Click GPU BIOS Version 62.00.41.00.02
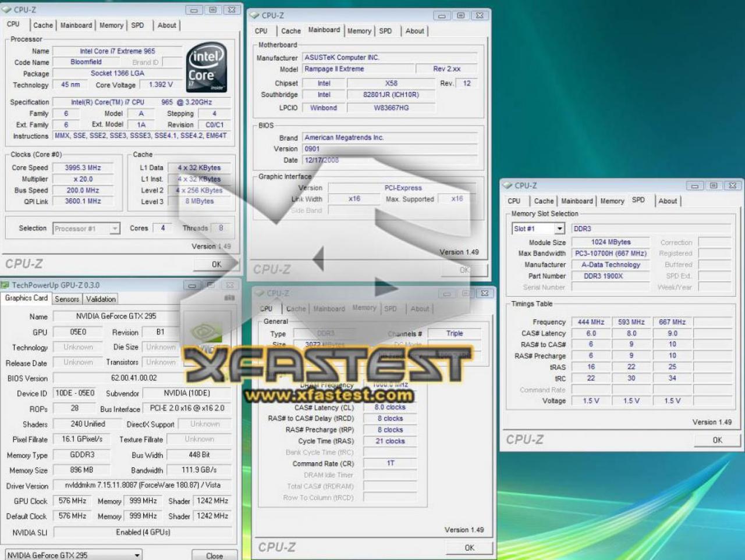 pos(134,378)
